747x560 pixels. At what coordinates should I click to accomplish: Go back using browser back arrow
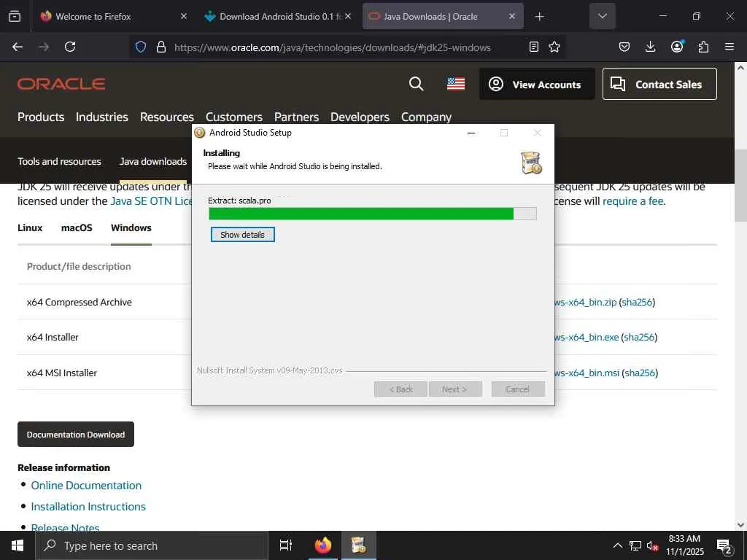(18, 47)
